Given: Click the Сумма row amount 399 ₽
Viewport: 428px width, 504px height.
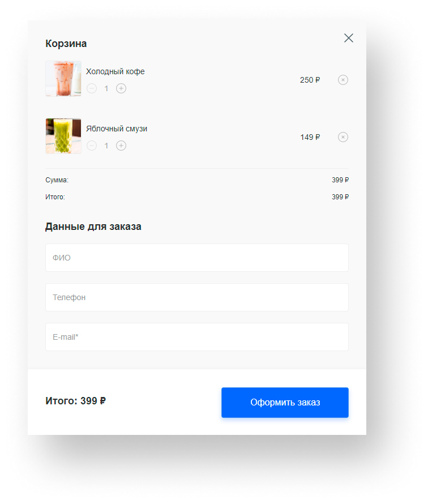Looking at the screenshot, I should [x=340, y=180].
